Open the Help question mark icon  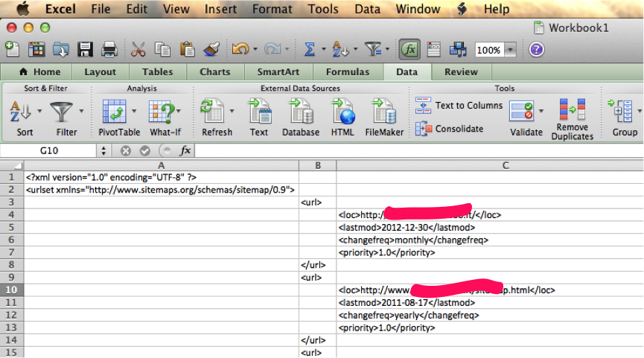click(x=537, y=50)
